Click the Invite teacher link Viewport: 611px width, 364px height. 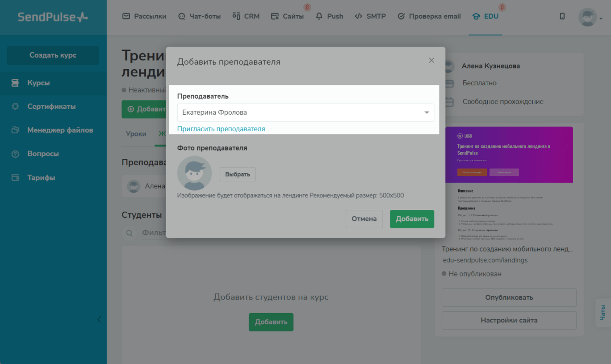[x=221, y=129]
